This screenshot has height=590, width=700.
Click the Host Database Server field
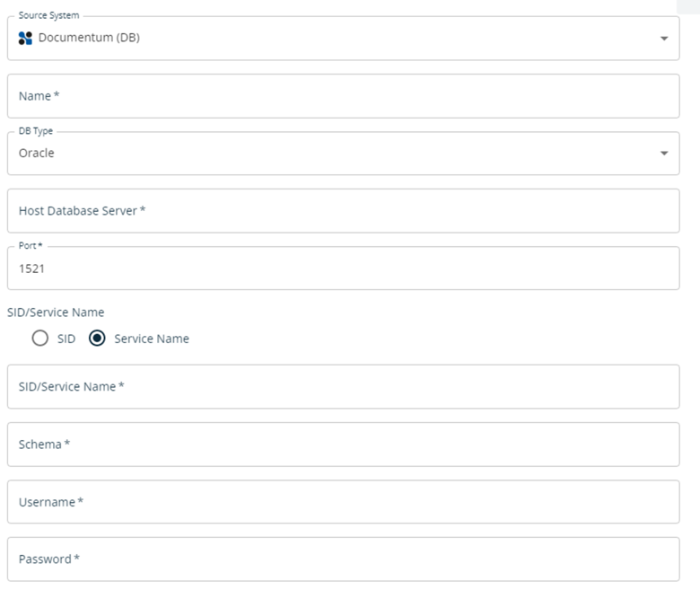[343, 211]
